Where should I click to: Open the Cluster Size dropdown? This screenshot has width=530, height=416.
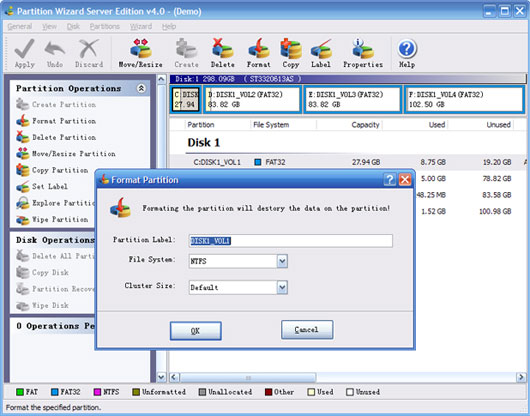pos(282,287)
